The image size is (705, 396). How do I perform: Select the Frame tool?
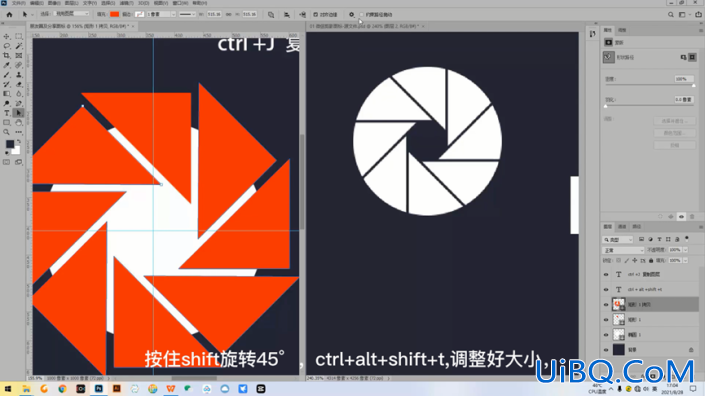click(18, 56)
